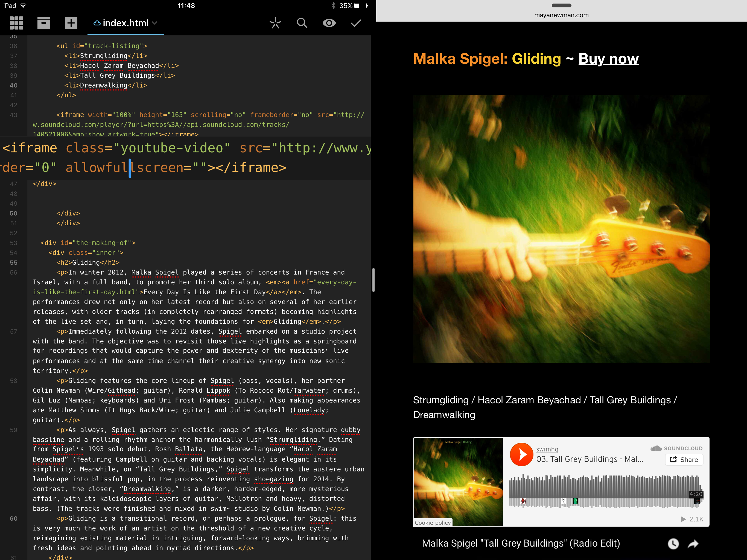Select the index.html tab
The width and height of the screenshot is (747, 560).
pyautogui.click(x=125, y=23)
